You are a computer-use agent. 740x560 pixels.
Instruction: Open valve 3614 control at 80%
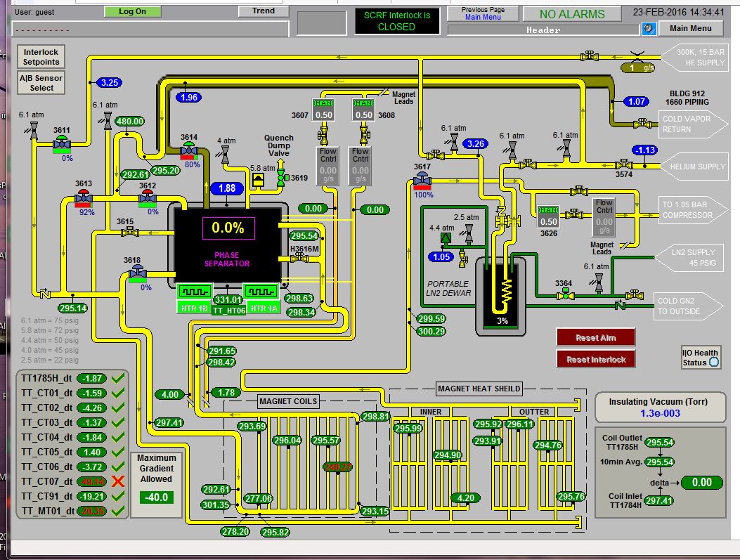coord(188,150)
